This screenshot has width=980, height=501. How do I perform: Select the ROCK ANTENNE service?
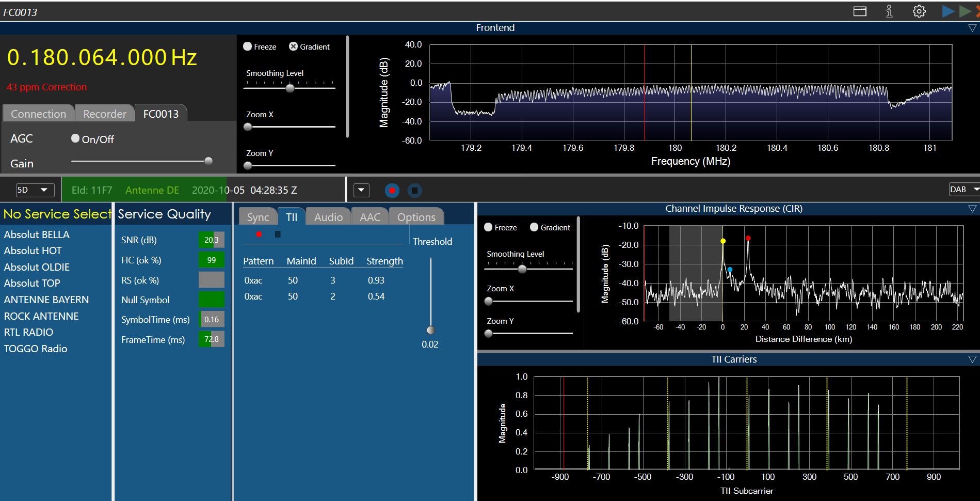41,316
